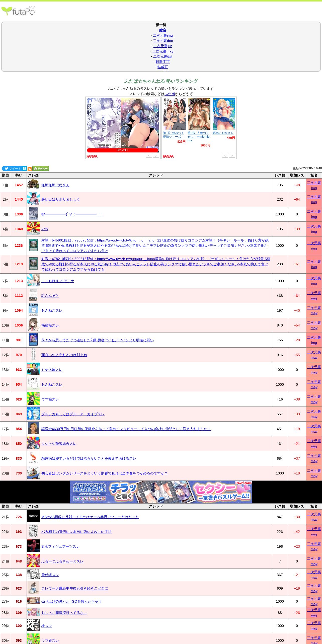Follow the ふたポ search link in description
The width and height of the screenshot is (322, 644).
pos(170,94)
